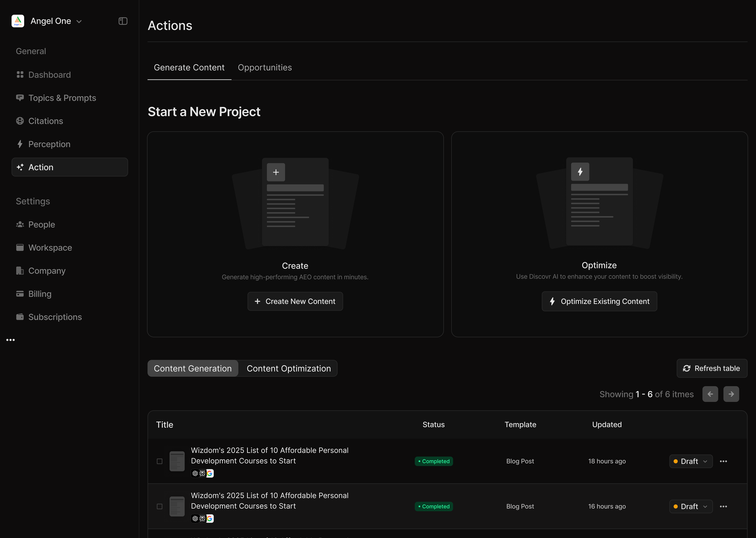Open the first row document thumbnail
This screenshot has height=538, width=756.
pyautogui.click(x=177, y=461)
